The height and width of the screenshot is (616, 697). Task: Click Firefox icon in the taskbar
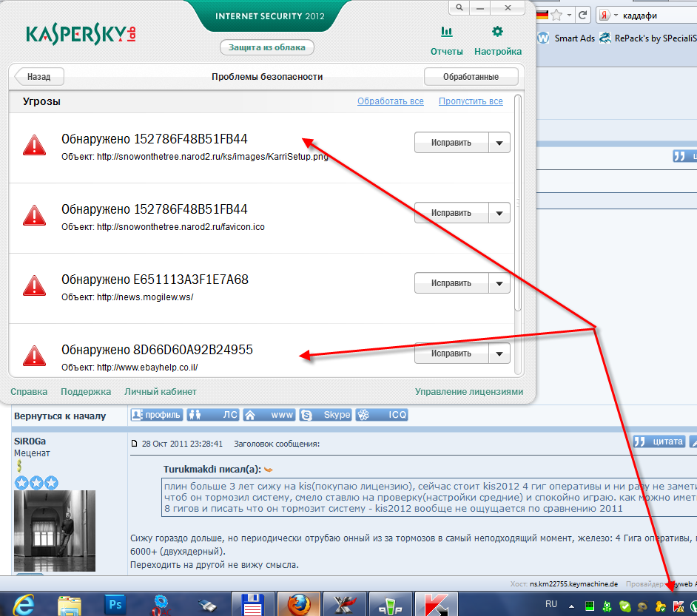(300, 605)
